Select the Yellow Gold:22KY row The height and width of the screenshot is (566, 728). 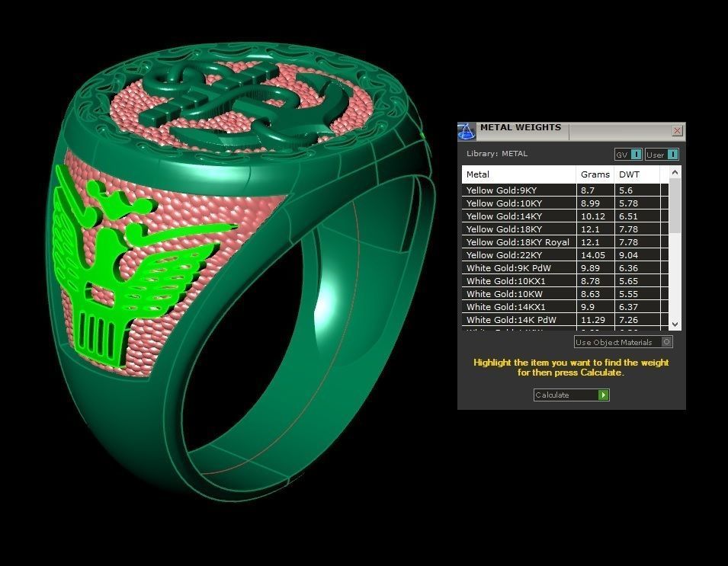(x=565, y=255)
